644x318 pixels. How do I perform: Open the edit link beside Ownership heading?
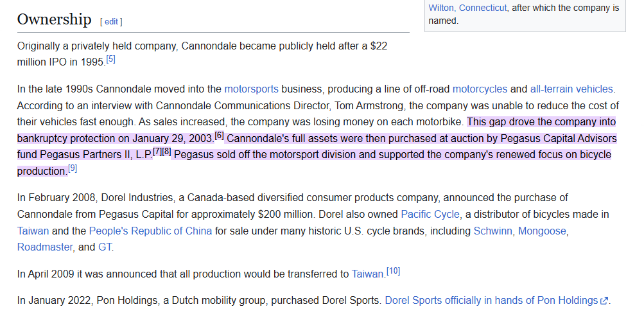coord(111,22)
